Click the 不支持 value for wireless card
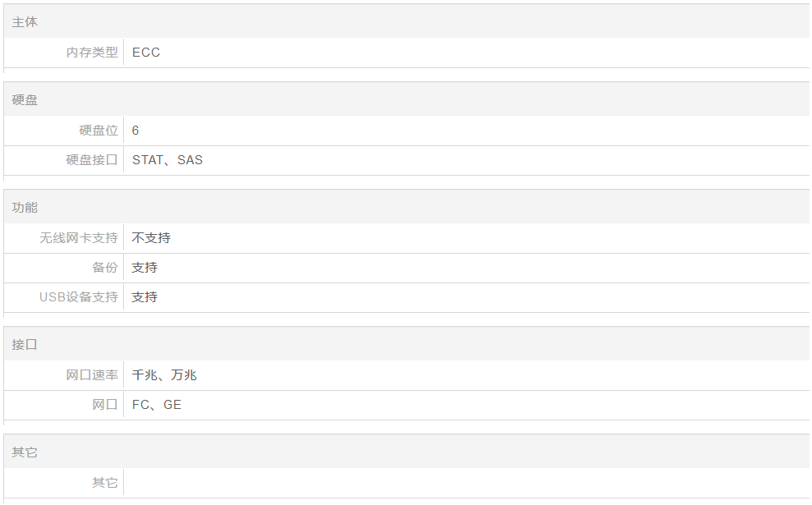The width and height of the screenshot is (812, 505). [151, 238]
